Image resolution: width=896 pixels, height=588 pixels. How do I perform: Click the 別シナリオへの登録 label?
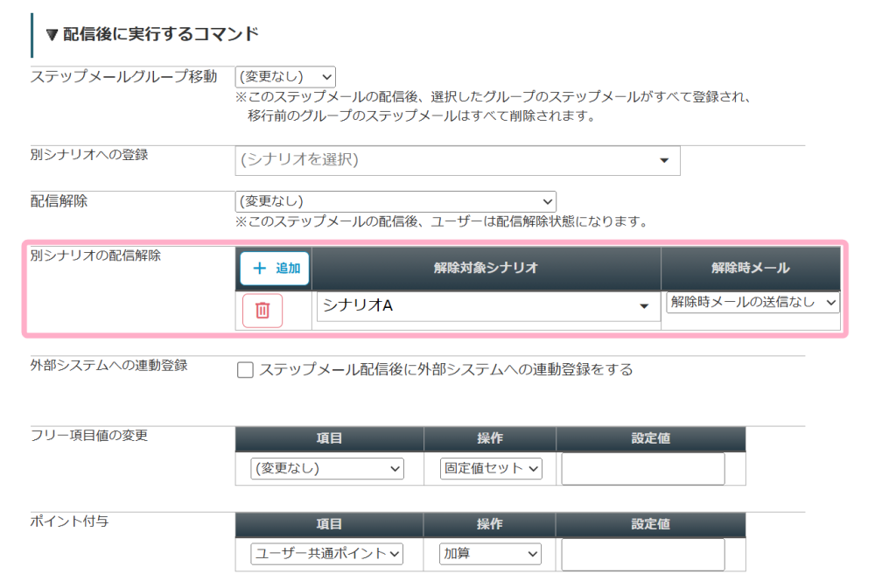(89, 155)
